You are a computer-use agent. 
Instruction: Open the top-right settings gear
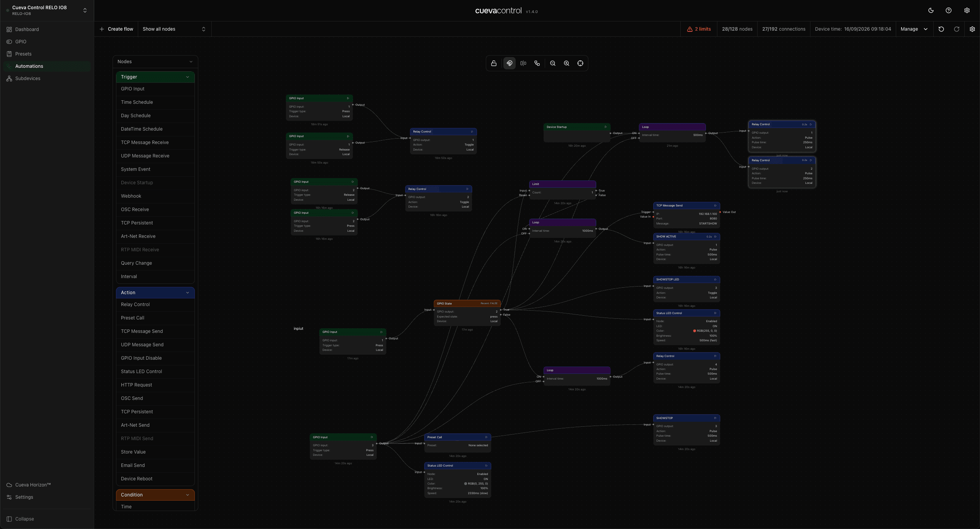tap(967, 11)
